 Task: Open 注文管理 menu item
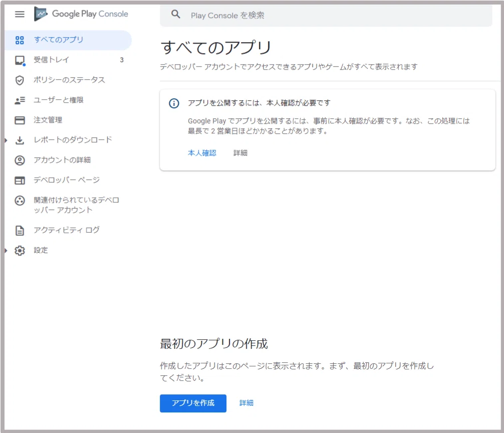coord(68,120)
